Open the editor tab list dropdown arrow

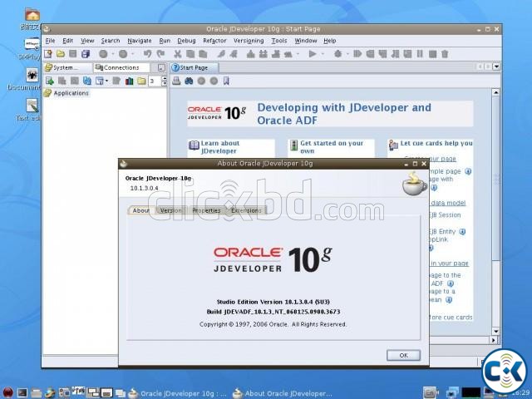coord(496,66)
